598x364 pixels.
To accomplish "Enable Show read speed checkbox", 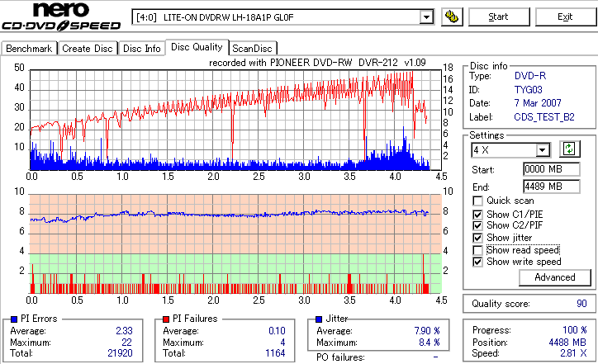I will pos(477,250).
